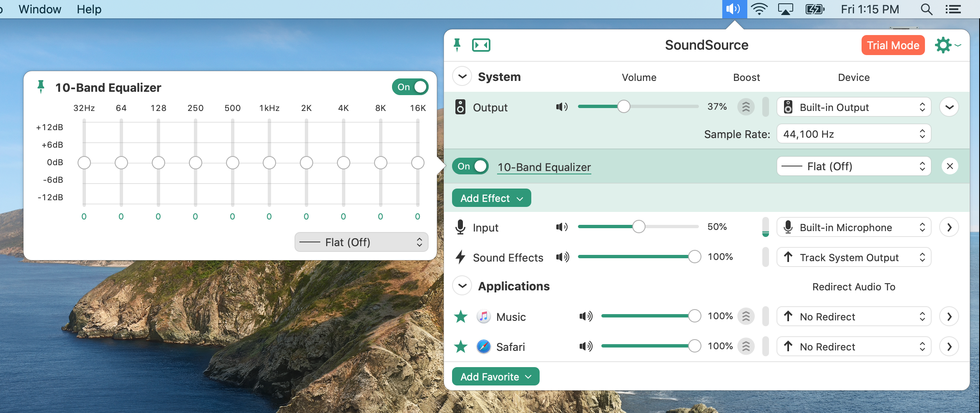Viewport: 980px width, 413px height.
Task: Click the Music volume slider handle
Action: pyautogui.click(x=694, y=316)
